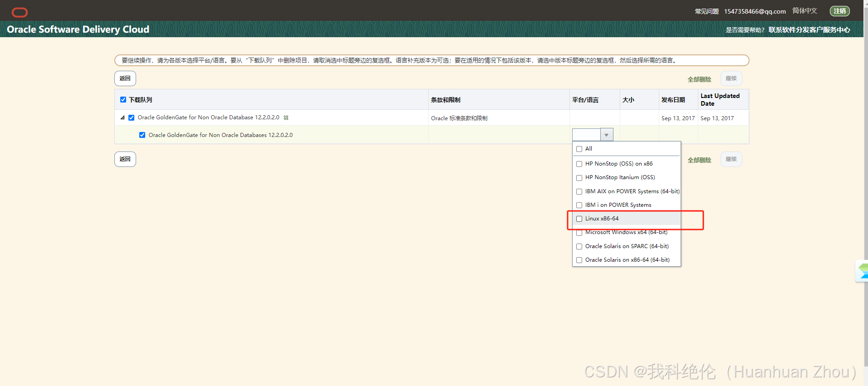
Task: Uncheck Oracle GoldenGate for Non Oracle Database 12.2.0.2.0
Action: (x=132, y=117)
